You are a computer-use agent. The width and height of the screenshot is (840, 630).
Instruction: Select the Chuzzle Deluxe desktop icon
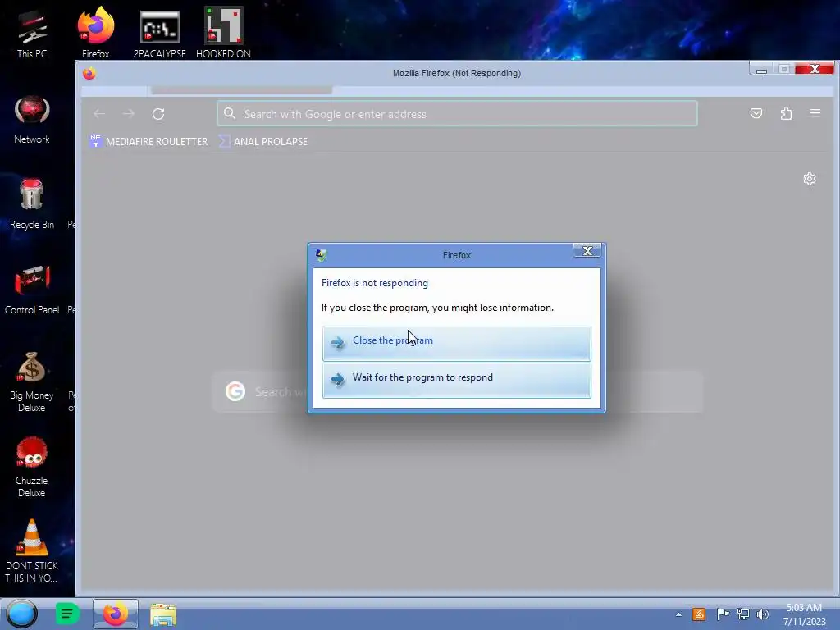32,467
